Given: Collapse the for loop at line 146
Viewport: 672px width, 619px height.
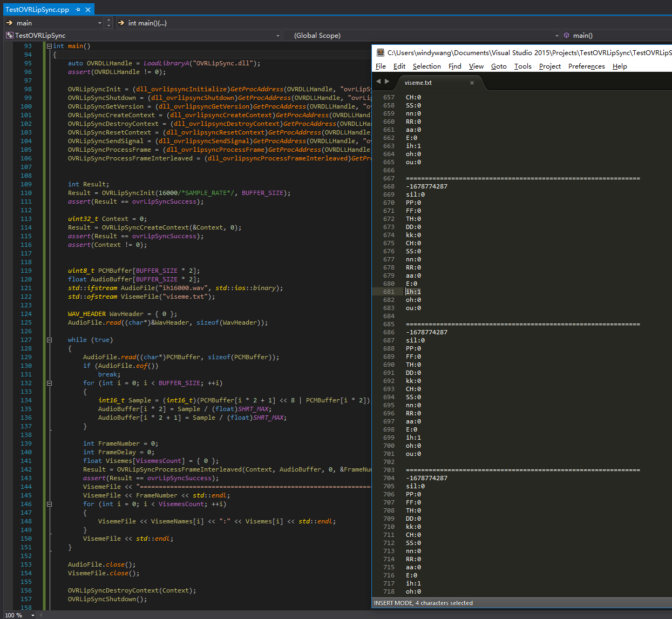Looking at the screenshot, I should (x=49, y=504).
